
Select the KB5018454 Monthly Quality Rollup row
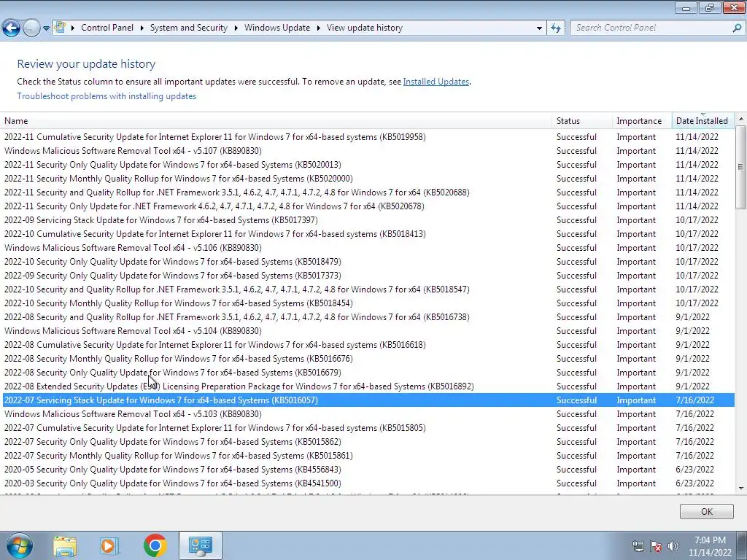click(368, 303)
